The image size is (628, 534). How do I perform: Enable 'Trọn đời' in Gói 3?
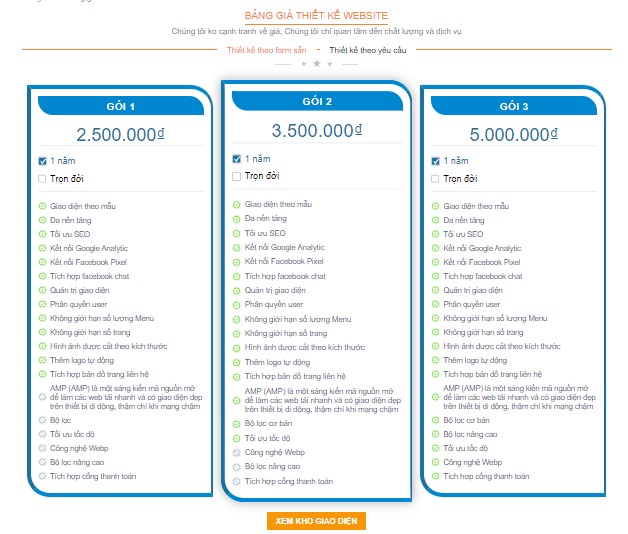tap(435, 178)
